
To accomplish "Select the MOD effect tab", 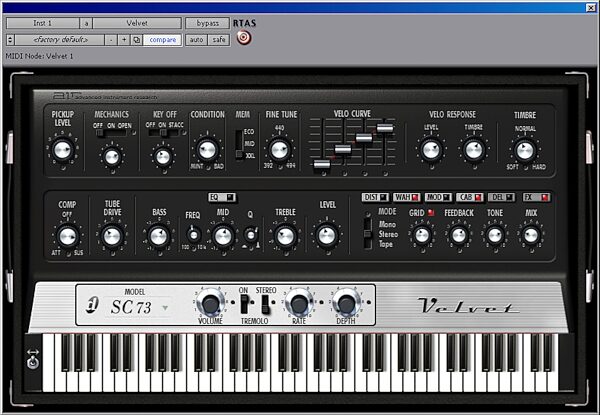I will (438, 197).
